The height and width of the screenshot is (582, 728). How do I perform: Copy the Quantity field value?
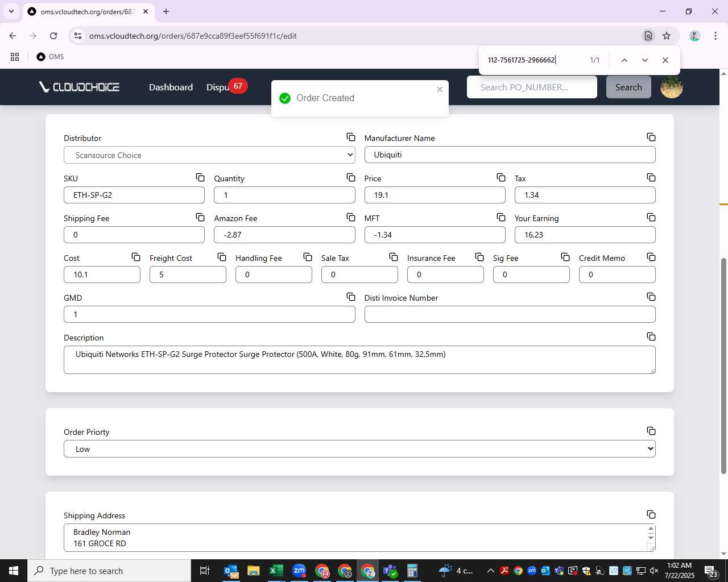point(351,177)
